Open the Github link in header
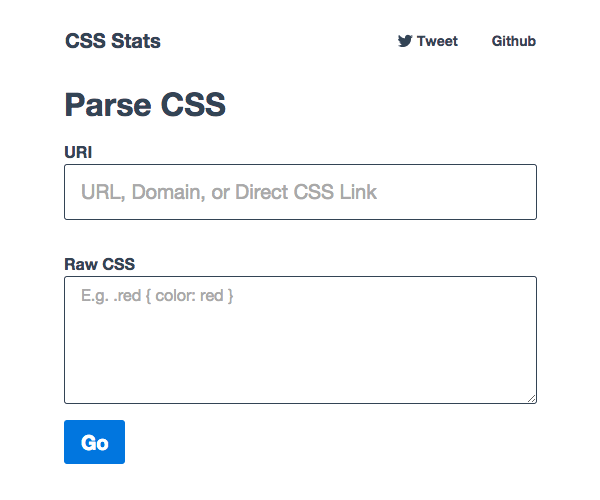This screenshot has height=500, width=600. 514,41
